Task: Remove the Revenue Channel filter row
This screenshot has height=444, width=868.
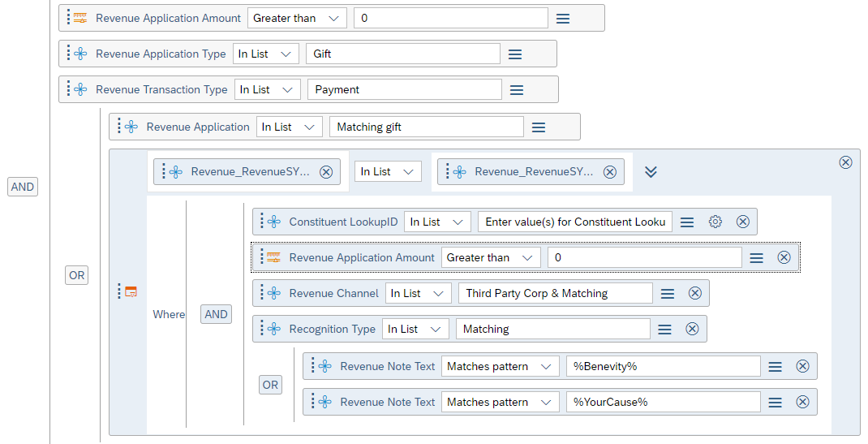Action: click(695, 293)
